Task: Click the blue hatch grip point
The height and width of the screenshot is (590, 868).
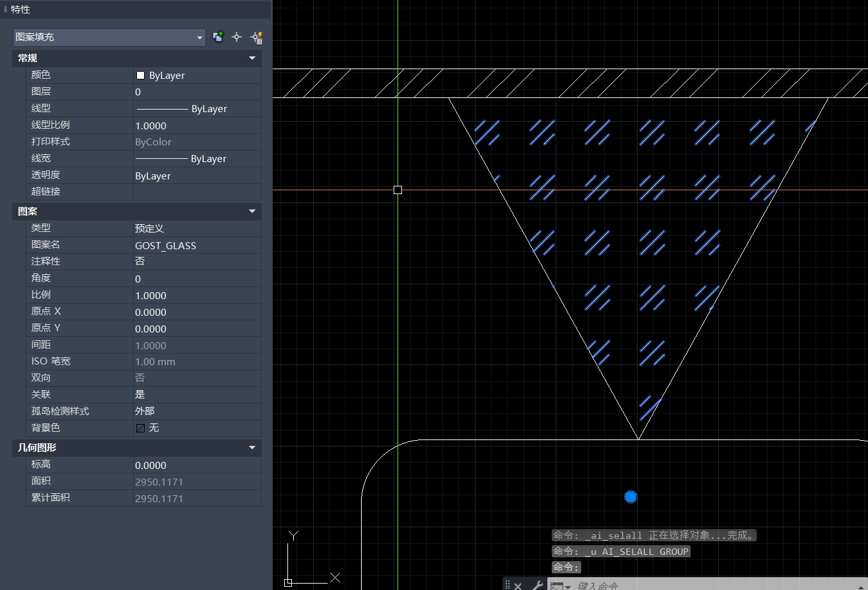Action: click(x=631, y=496)
